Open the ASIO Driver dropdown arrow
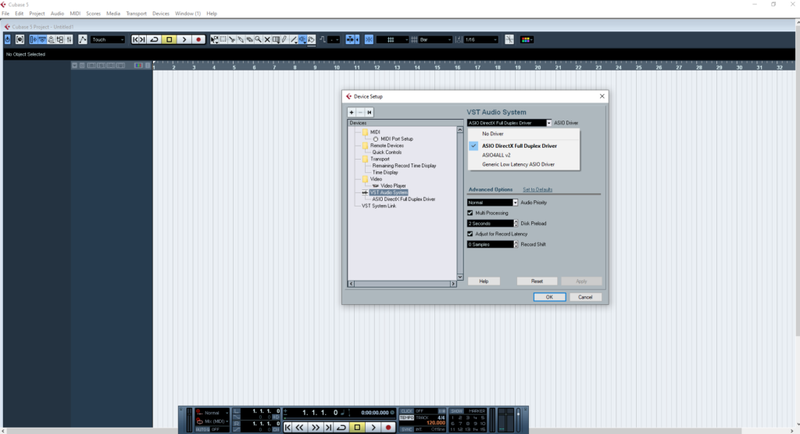 [x=549, y=123]
